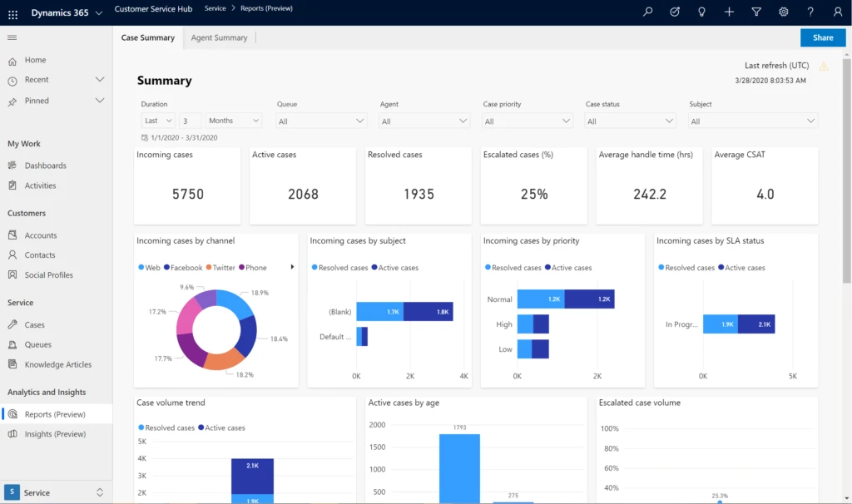
Task: Open quick create with the plus icon
Action: point(729,12)
